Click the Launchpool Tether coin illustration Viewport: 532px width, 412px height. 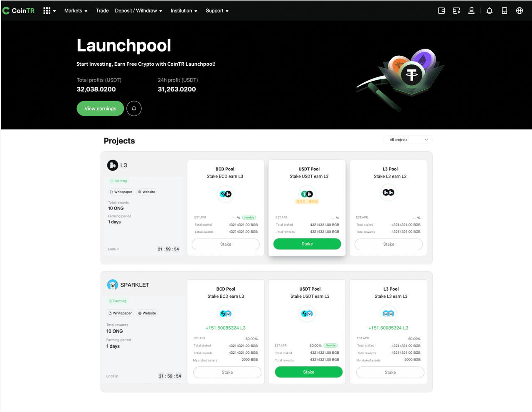tap(411, 75)
